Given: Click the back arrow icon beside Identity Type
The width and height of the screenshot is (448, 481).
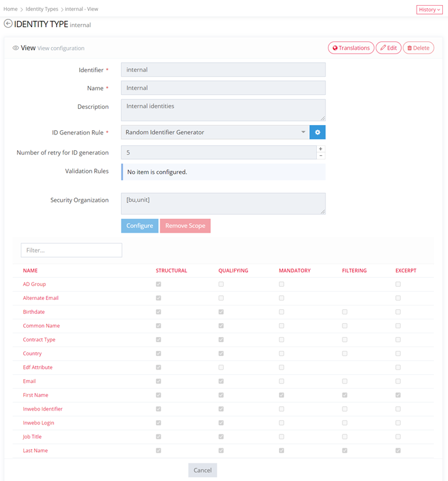Looking at the screenshot, I should point(8,24).
